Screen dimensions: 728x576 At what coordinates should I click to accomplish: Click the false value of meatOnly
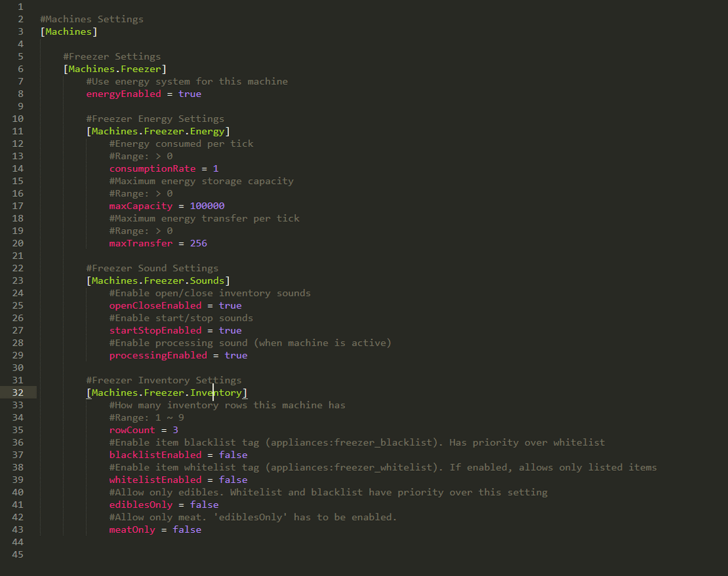187,530
